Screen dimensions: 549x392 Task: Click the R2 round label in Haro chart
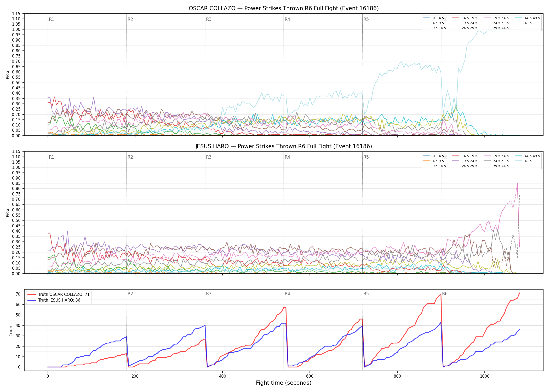pos(130,157)
